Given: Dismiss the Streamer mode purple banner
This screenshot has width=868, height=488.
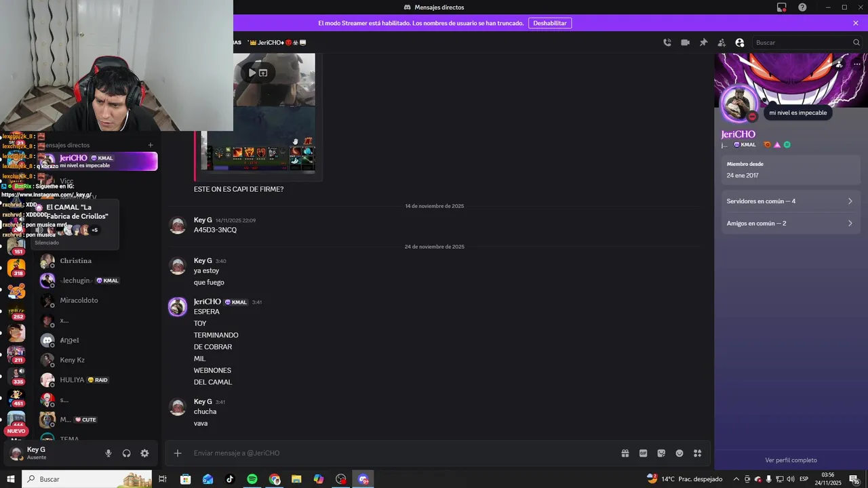Looking at the screenshot, I should (856, 23).
